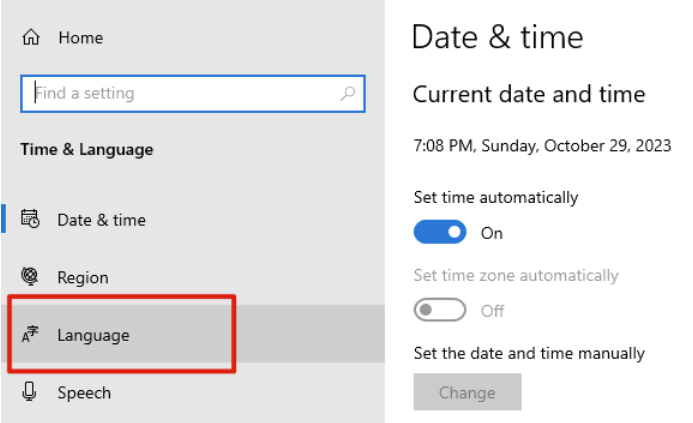Select Date & time in the sidebar
This screenshot has width=693, height=423.
(x=193, y=219)
